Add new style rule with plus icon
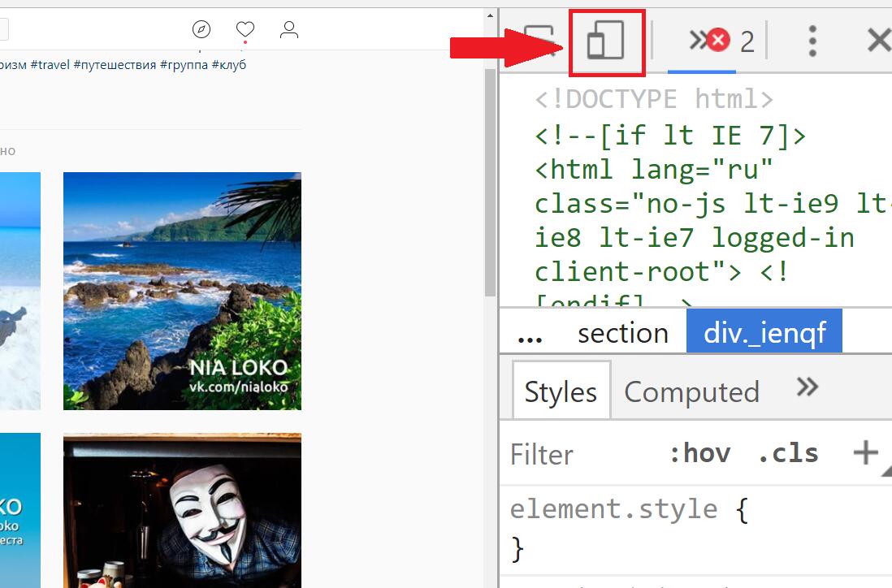 click(865, 452)
